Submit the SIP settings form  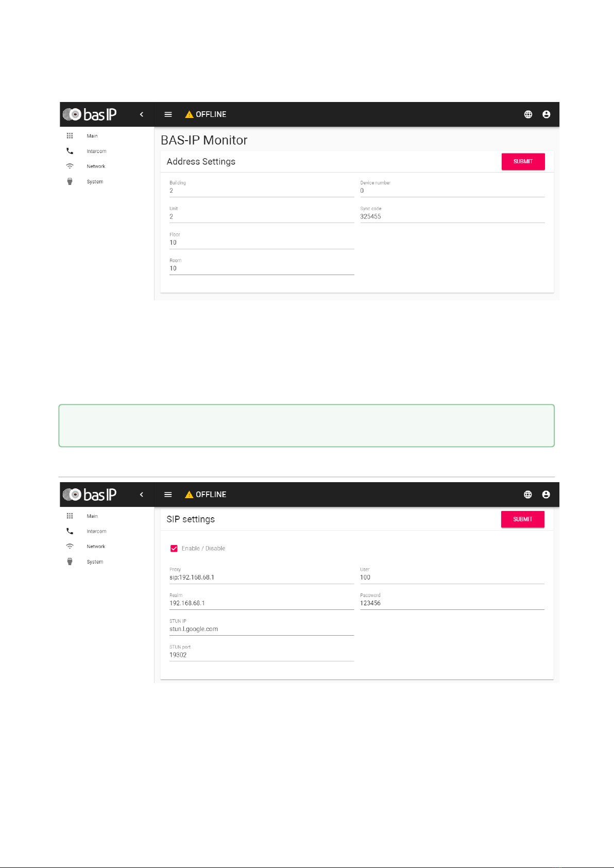(522, 519)
